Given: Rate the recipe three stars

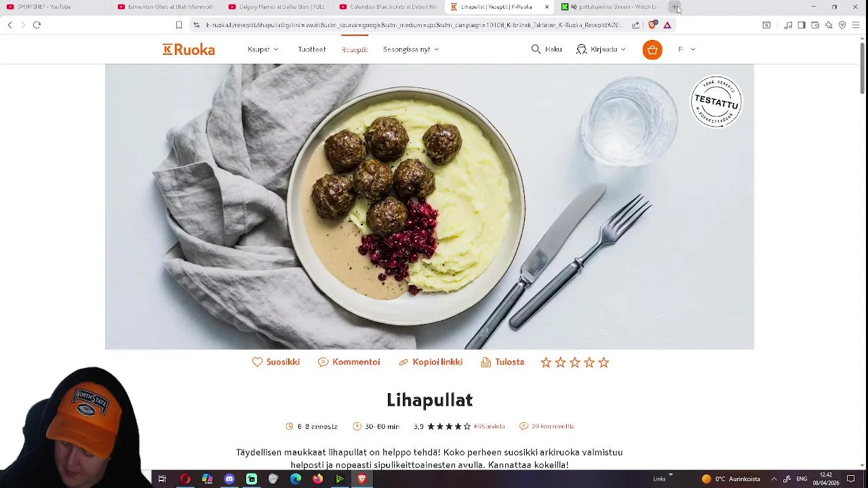Looking at the screenshot, I should click(574, 363).
